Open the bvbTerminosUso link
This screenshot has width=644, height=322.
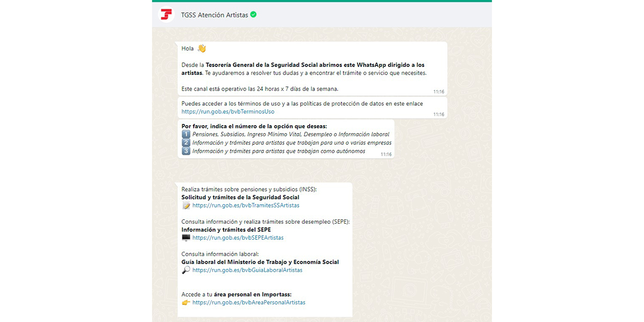click(228, 112)
